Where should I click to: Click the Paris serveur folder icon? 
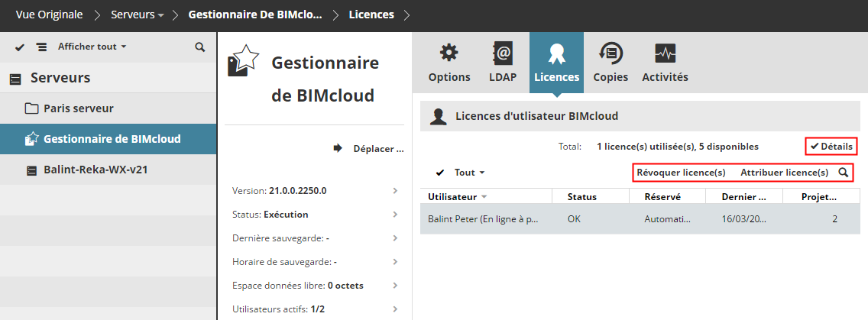(31, 108)
